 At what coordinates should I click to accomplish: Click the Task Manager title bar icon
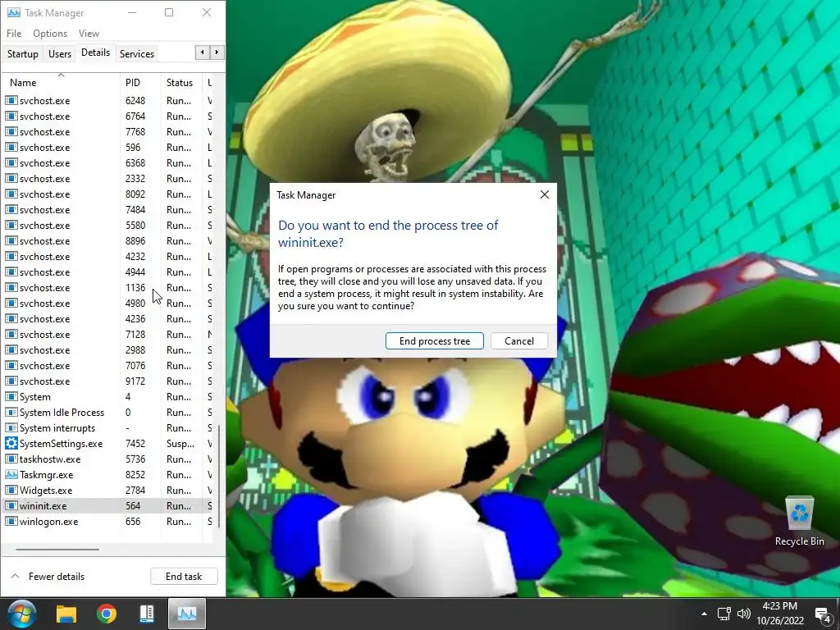(14, 13)
